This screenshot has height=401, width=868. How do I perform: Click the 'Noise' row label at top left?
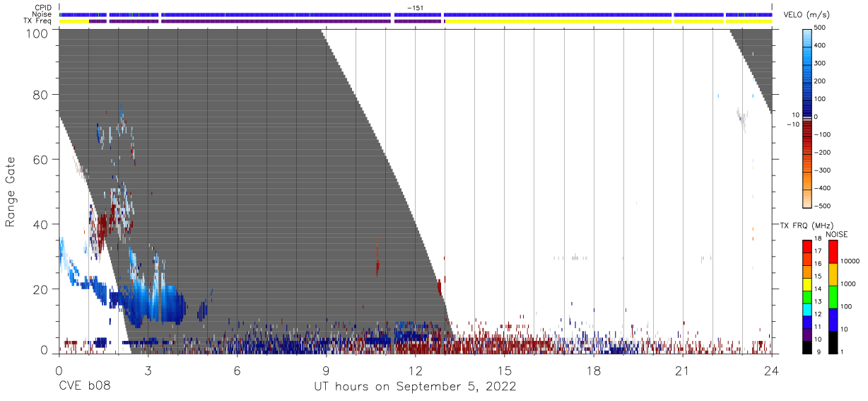[x=43, y=14]
